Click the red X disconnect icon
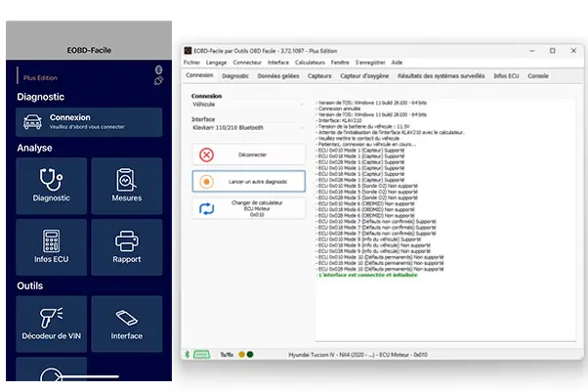This screenshot has width=588, height=391. pyautogui.click(x=206, y=154)
